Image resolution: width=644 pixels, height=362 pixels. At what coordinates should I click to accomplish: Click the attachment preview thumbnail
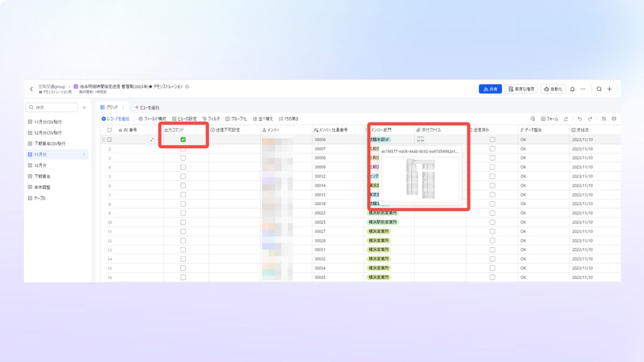[420, 179]
